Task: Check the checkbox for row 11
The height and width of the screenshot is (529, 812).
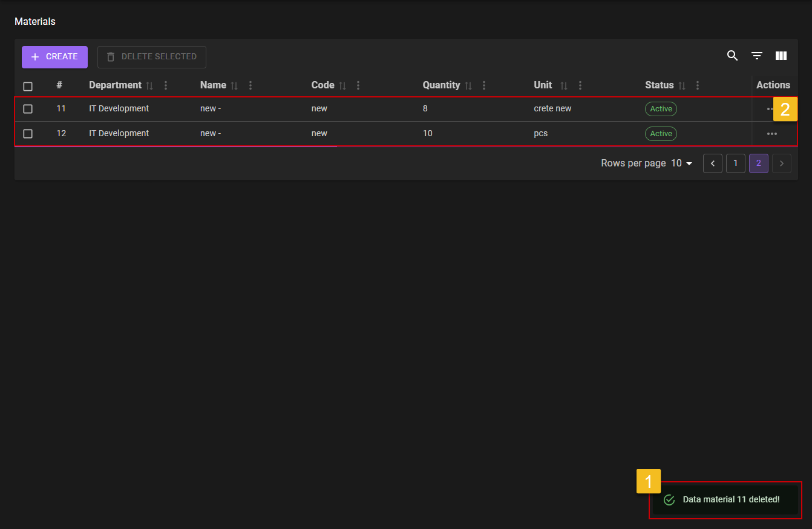Action: tap(28, 109)
